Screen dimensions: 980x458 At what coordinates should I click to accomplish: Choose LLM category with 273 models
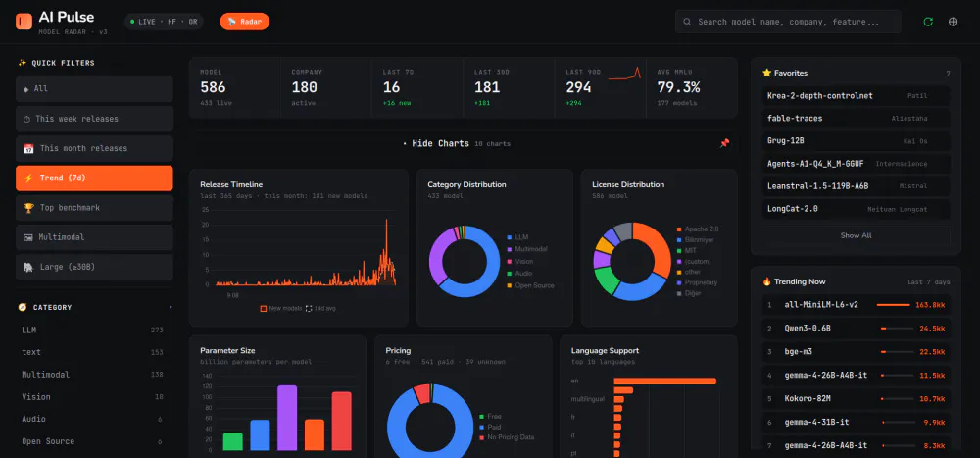tap(92, 330)
